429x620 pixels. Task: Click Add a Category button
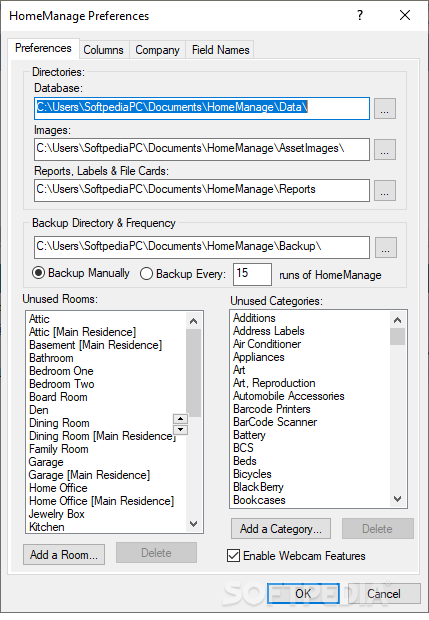[281, 529]
